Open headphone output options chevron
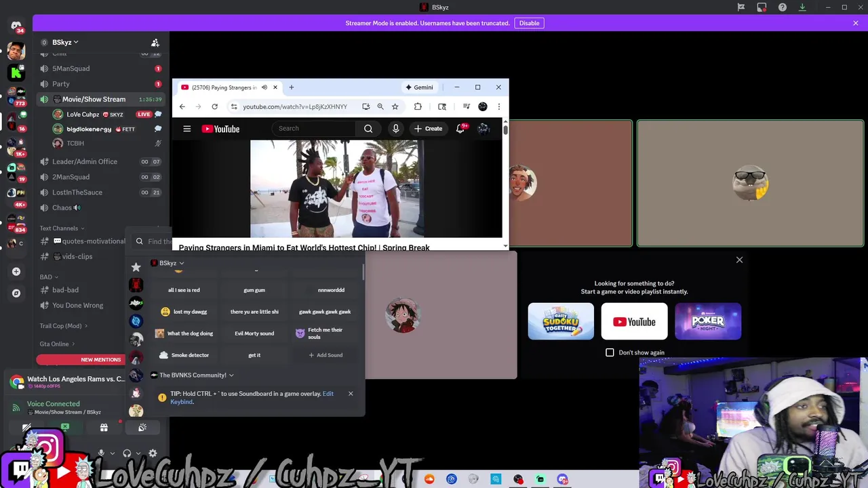The height and width of the screenshot is (488, 868). point(138,453)
